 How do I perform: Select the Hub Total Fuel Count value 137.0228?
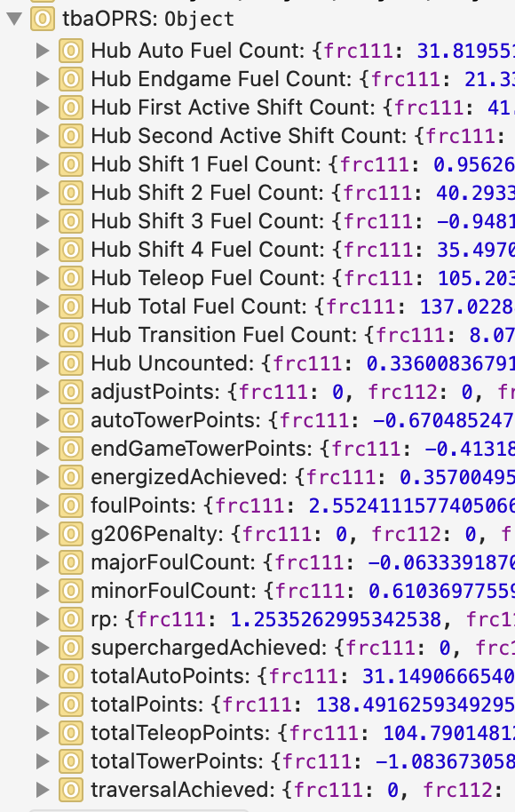467,306
